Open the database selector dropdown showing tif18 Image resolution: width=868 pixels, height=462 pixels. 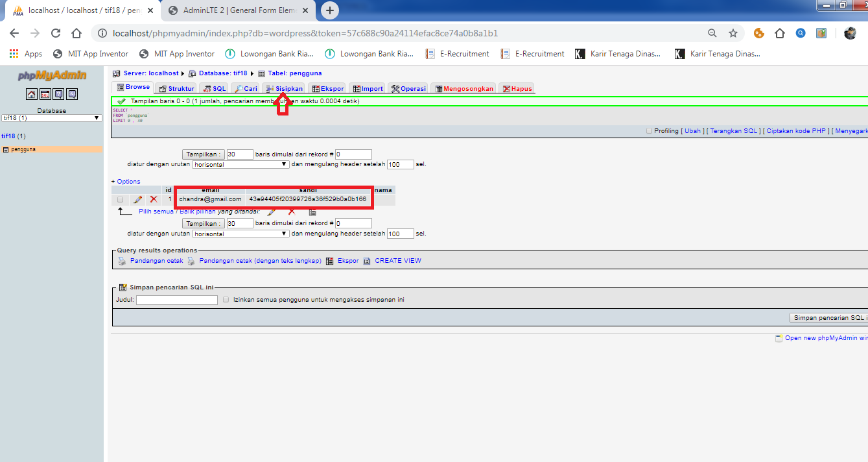[x=52, y=117]
